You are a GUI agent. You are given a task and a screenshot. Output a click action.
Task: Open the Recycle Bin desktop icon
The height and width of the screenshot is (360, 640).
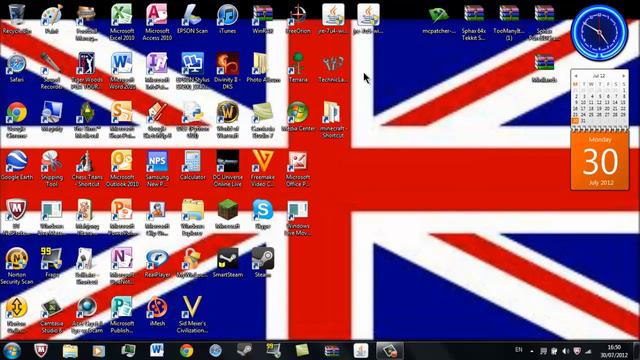click(x=17, y=19)
